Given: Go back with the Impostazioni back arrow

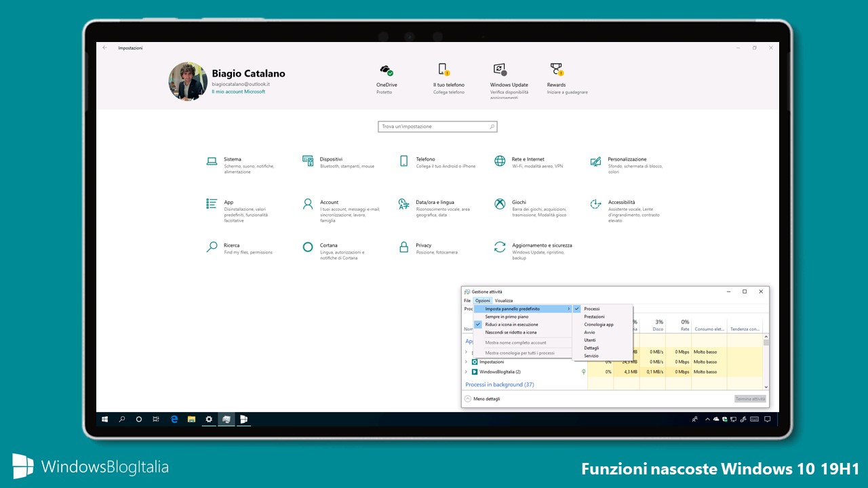Looking at the screenshot, I should point(104,48).
